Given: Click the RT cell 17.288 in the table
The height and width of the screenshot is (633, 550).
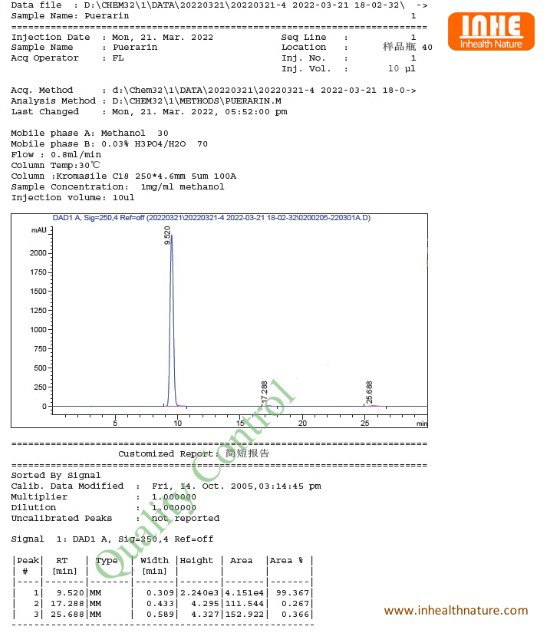Looking at the screenshot, I should (x=67, y=604).
